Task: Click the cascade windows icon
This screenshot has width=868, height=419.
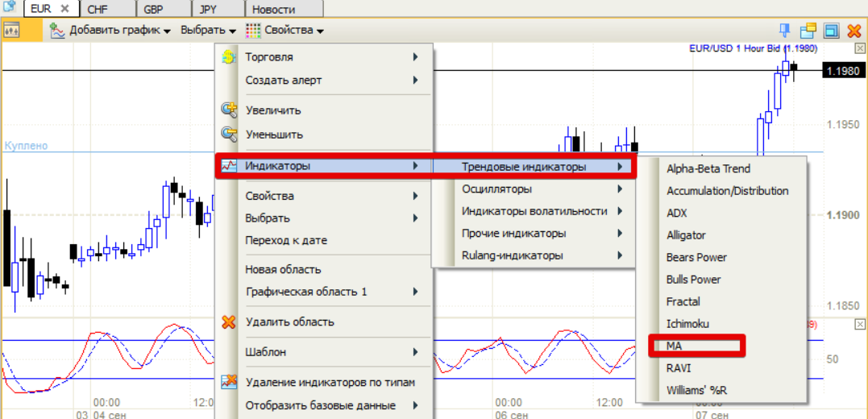Action: pyautogui.click(x=808, y=31)
